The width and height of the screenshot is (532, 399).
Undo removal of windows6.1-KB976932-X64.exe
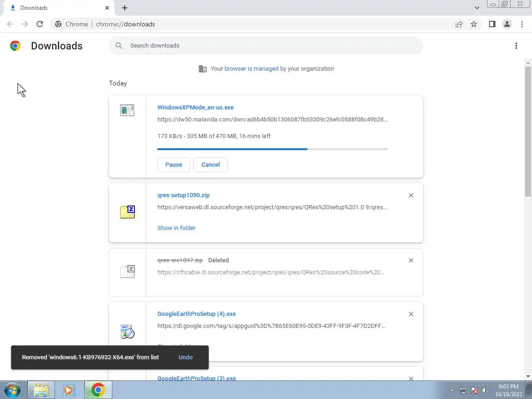[185, 357]
